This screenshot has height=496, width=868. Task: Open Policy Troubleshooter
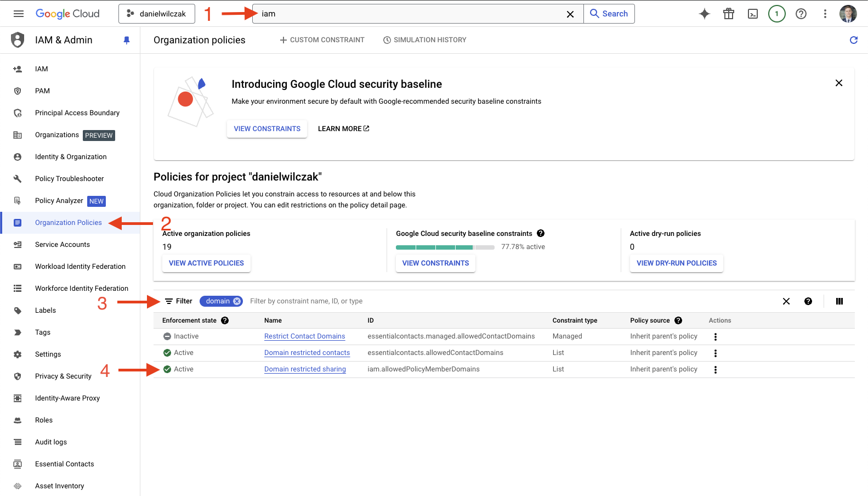[70, 179]
